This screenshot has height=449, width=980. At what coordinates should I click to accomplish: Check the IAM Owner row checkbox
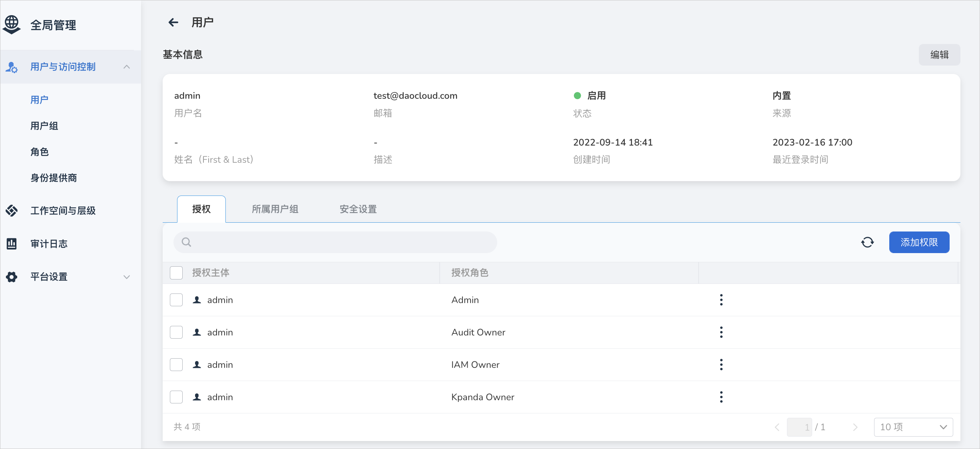(x=176, y=365)
